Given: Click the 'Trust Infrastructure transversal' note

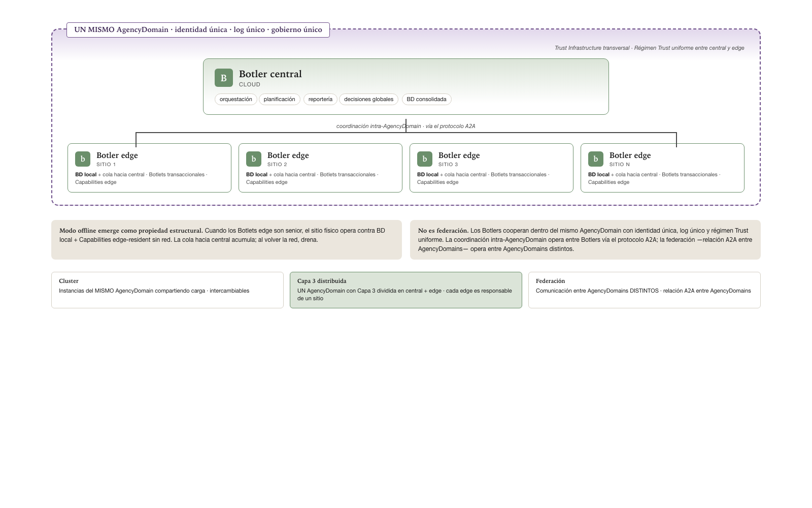Looking at the screenshot, I should point(650,48).
